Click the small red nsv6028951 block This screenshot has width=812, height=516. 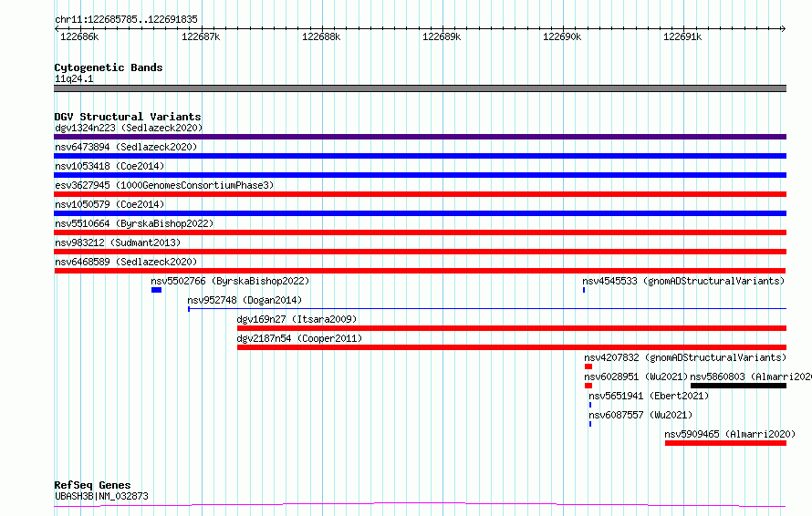588,386
